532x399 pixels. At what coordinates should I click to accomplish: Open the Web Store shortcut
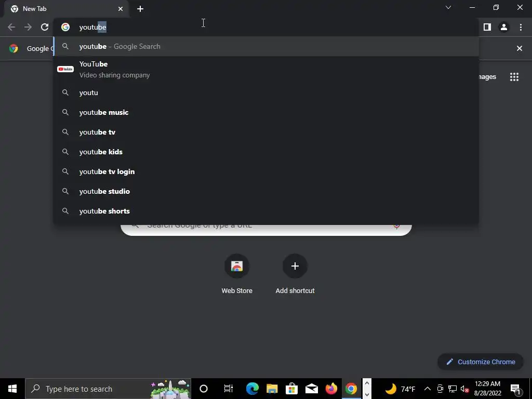(237, 275)
